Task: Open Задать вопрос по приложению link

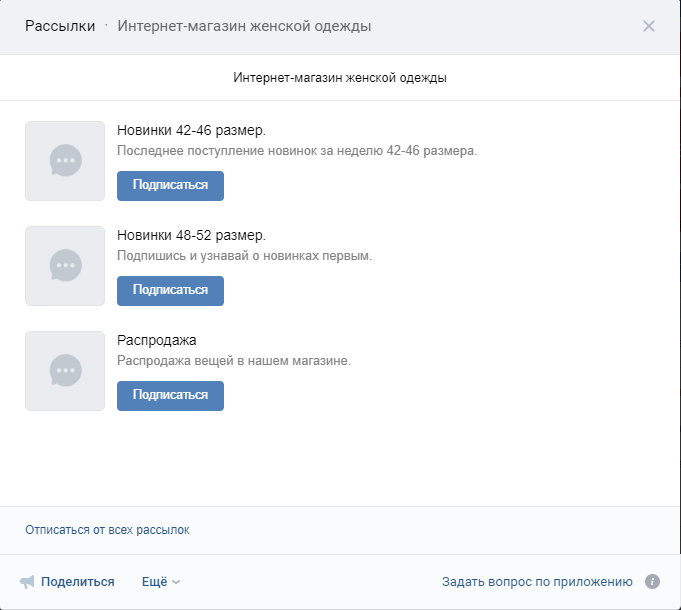Action: [x=537, y=582]
